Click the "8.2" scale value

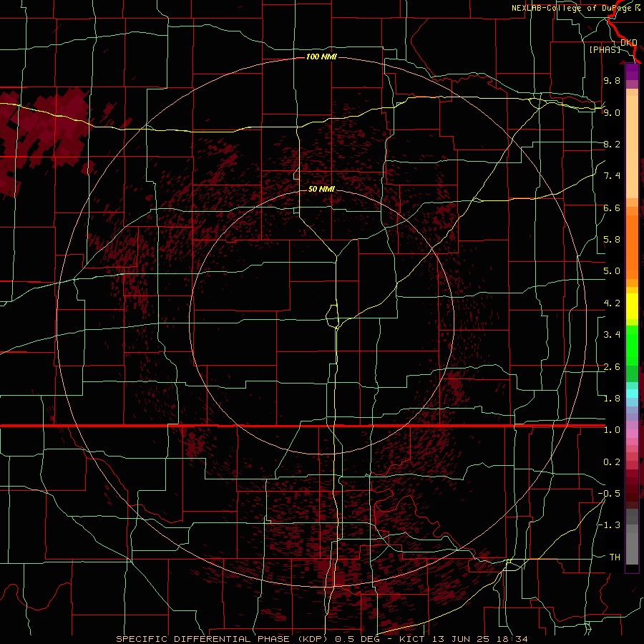point(612,144)
